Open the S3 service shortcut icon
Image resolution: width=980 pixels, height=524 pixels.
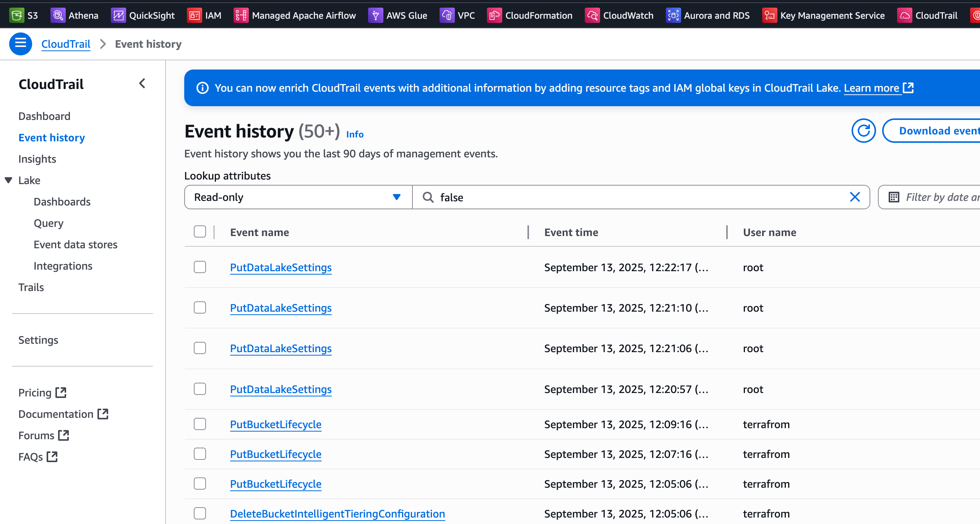pyautogui.click(x=16, y=15)
